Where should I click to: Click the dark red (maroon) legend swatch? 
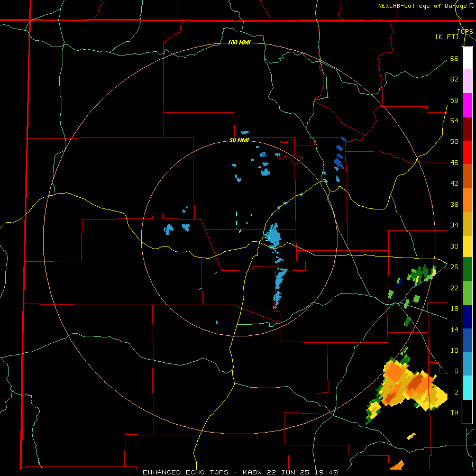click(467, 129)
